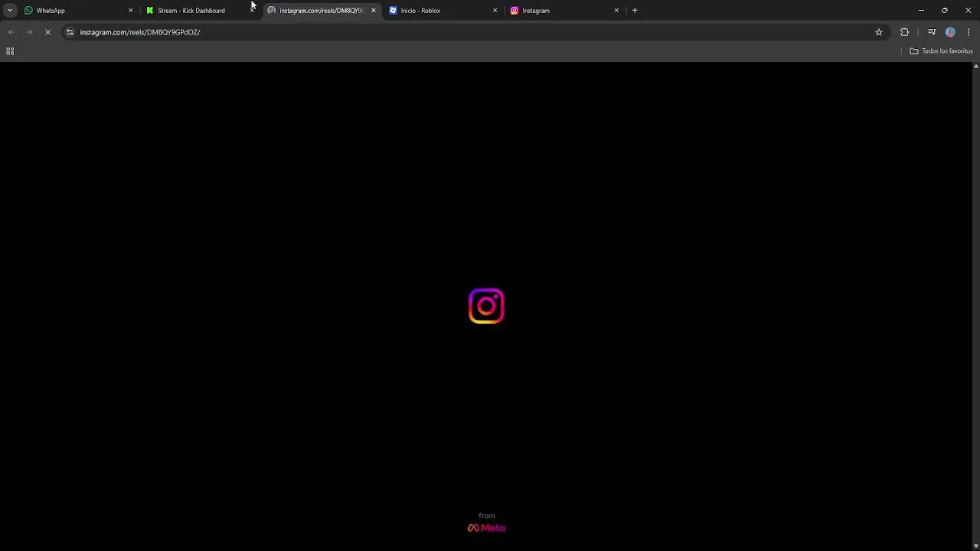Open the media controls icon

(932, 32)
